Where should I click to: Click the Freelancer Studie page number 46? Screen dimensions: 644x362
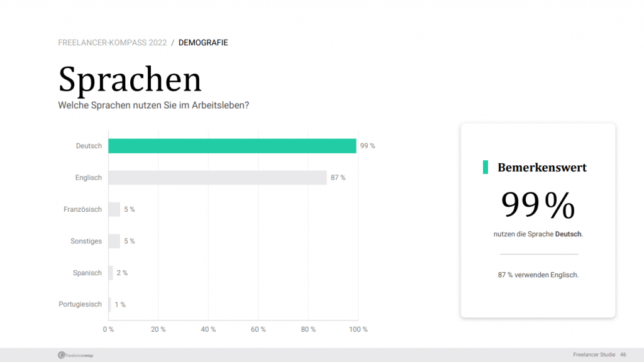tap(623, 354)
